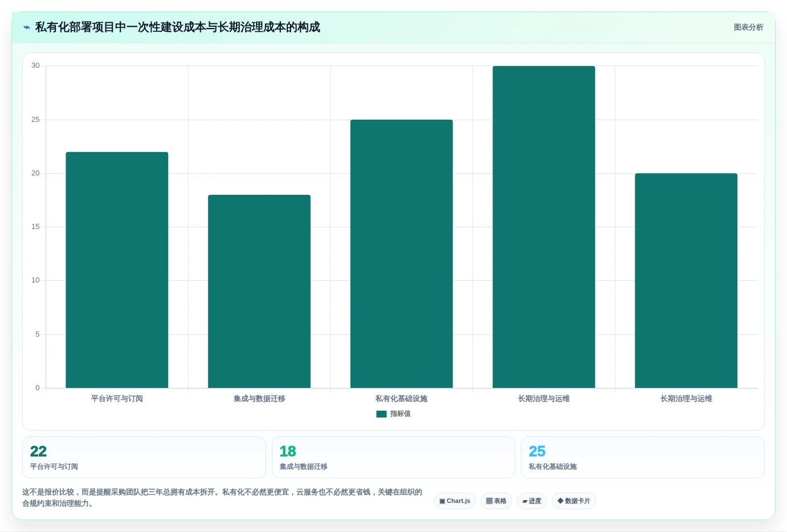Open the data card showing 18
This screenshot has height=532, width=787.
click(x=393, y=457)
